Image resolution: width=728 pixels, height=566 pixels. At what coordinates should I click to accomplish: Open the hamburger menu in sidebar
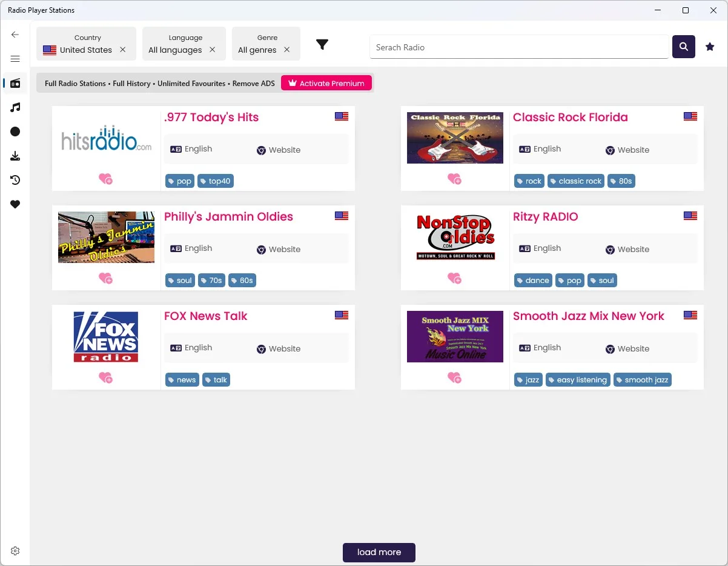click(x=15, y=59)
